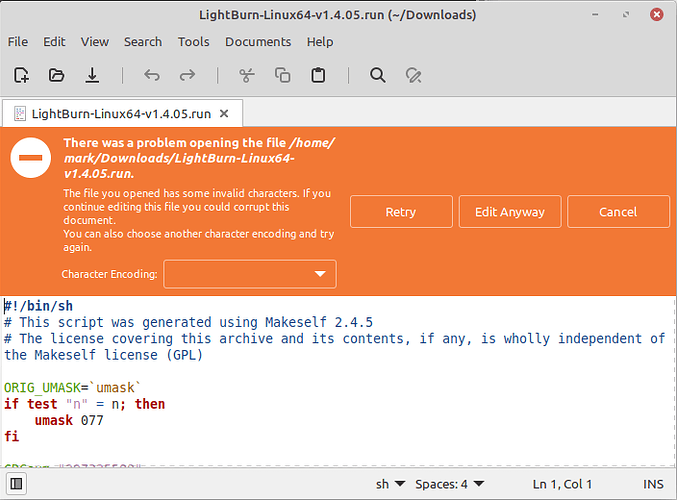Screen dimensions: 677x500
Task: Minimize the text editor window
Action: click(x=595, y=15)
